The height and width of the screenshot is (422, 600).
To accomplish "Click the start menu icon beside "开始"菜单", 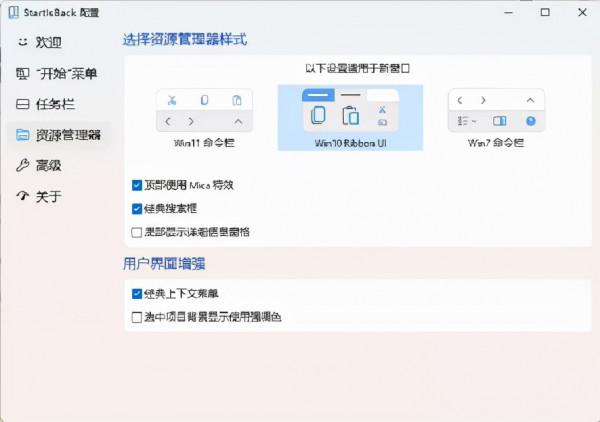I will pos(23,73).
